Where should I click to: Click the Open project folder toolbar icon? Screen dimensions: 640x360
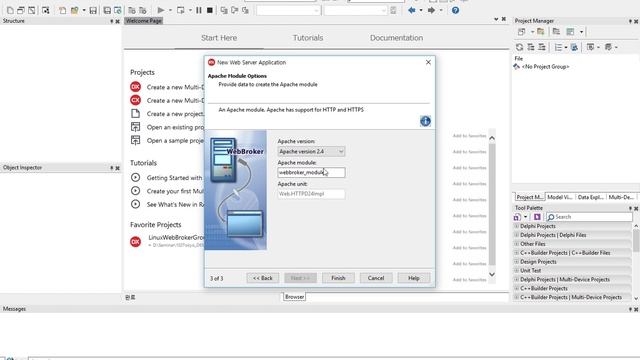(x=74, y=10)
